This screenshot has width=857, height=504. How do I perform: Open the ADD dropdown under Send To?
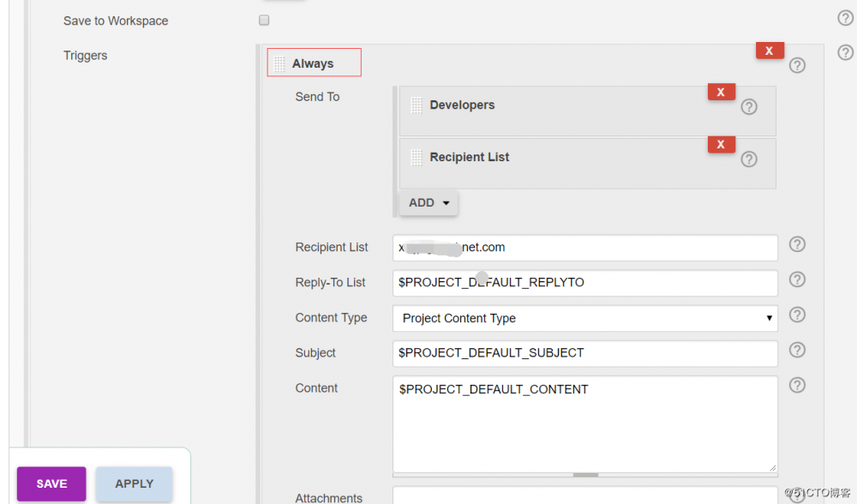(428, 202)
